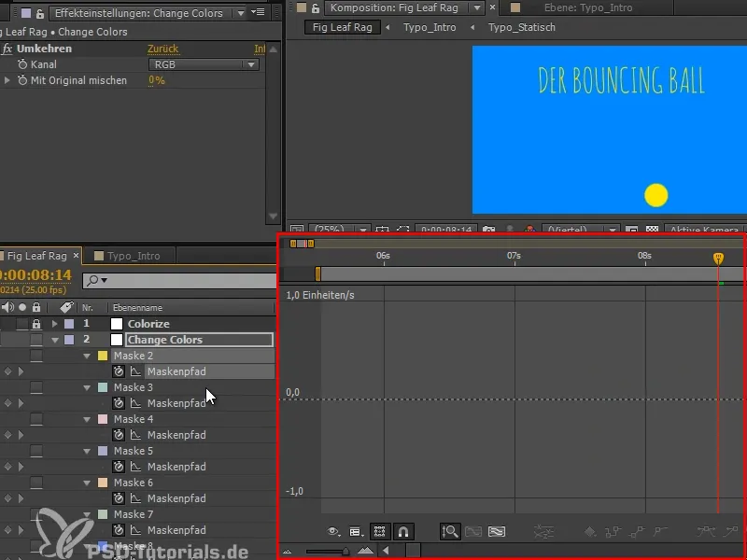Image resolution: width=747 pixels, height=560 pixels.
Task: Convert selected keyframes to auto bezier
Action: coord(660,530)
